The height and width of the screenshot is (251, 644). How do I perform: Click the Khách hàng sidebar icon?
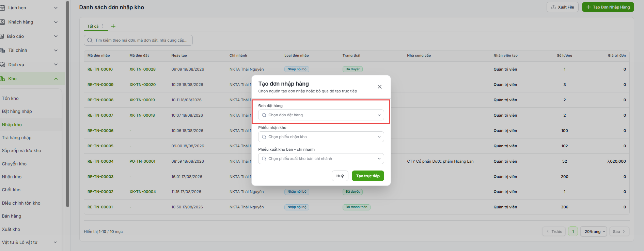pos(2,22)
